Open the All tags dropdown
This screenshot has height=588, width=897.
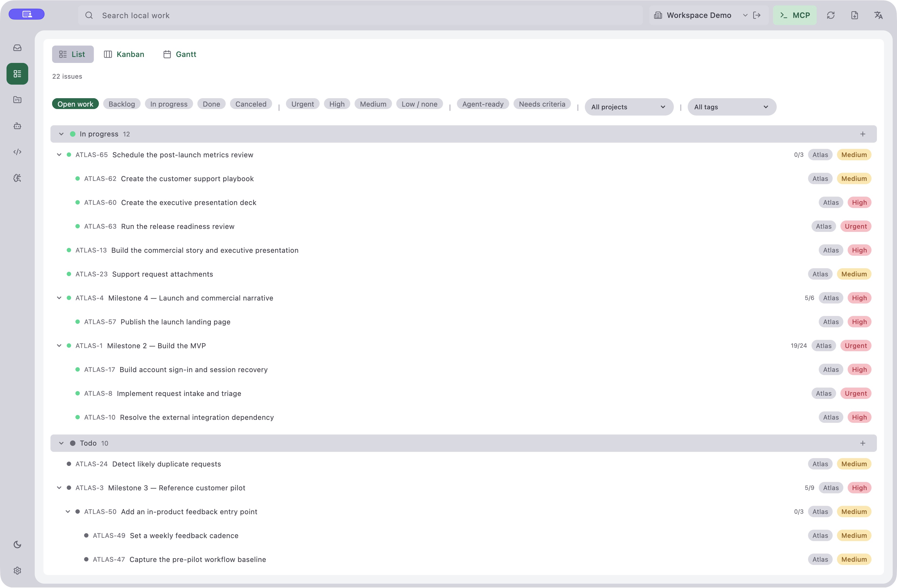point(732,107)
